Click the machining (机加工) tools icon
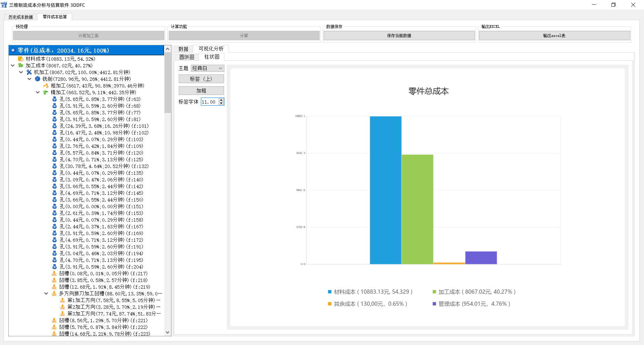Screen dimensions: 644x345 pos(29,72)
